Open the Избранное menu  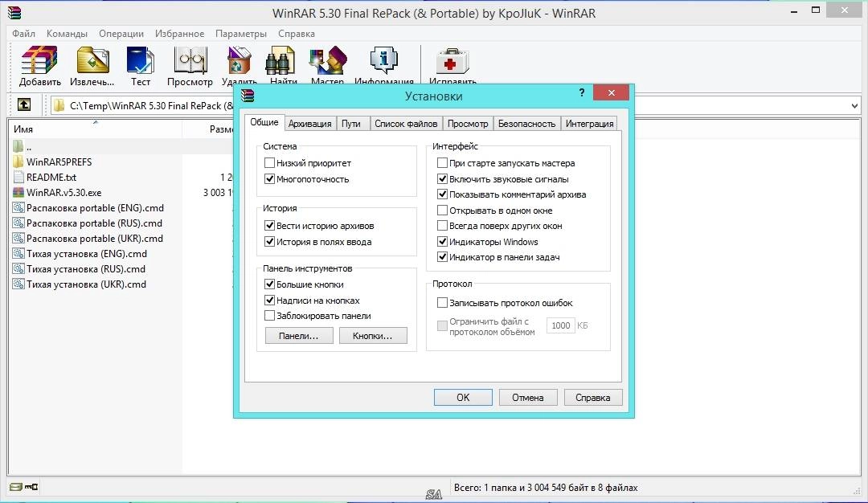point(179,33)
